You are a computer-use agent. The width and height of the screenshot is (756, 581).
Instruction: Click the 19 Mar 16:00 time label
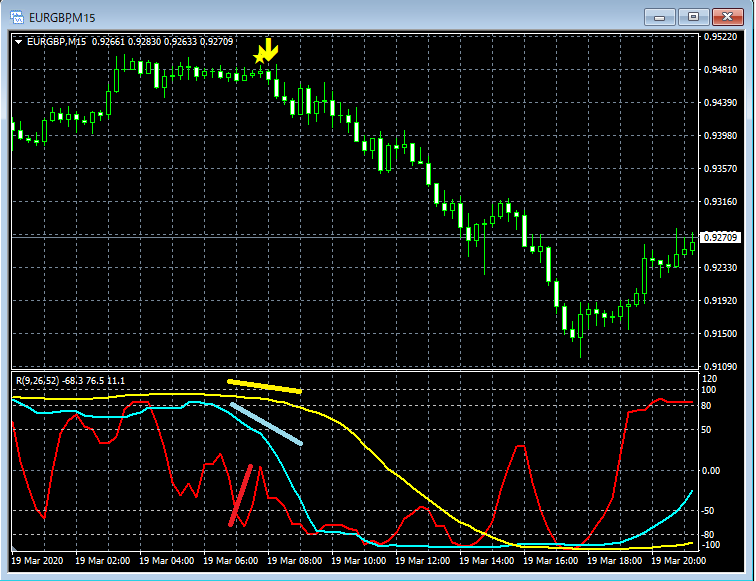(551, 561)
